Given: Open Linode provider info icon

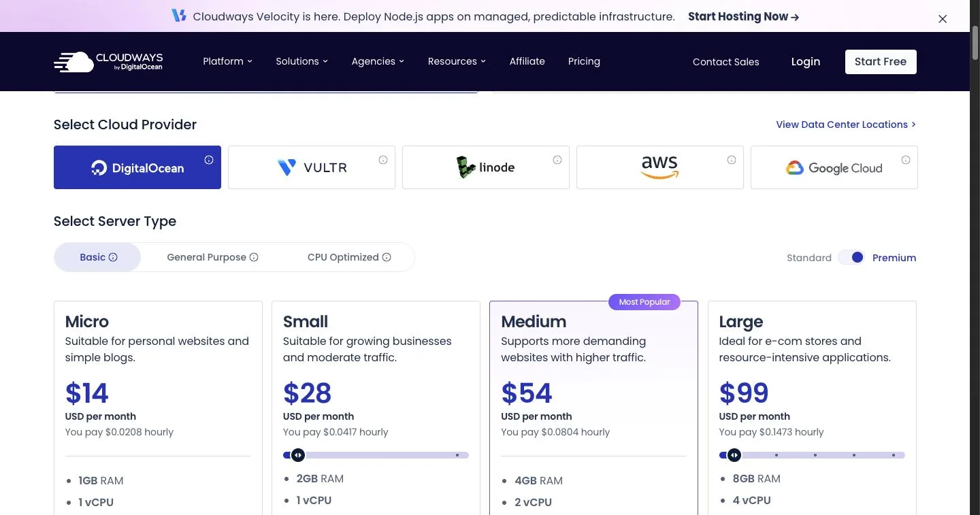Looking at the screenshot, I should click(x=557, y=160).
